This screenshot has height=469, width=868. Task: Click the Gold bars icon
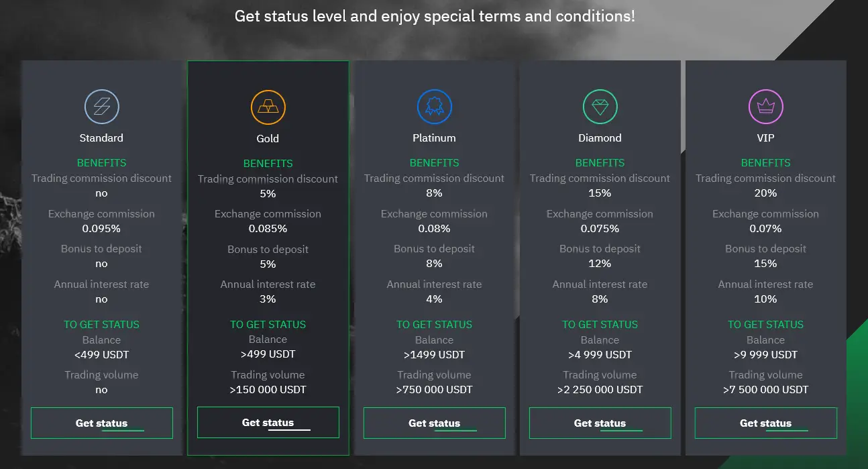point(268,107)
